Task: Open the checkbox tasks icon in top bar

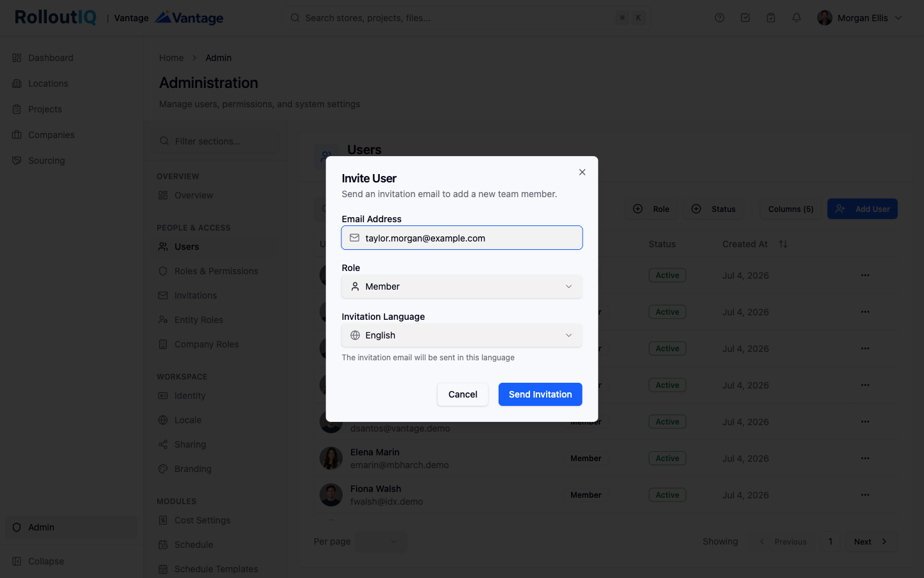Action: pos(745,18)
